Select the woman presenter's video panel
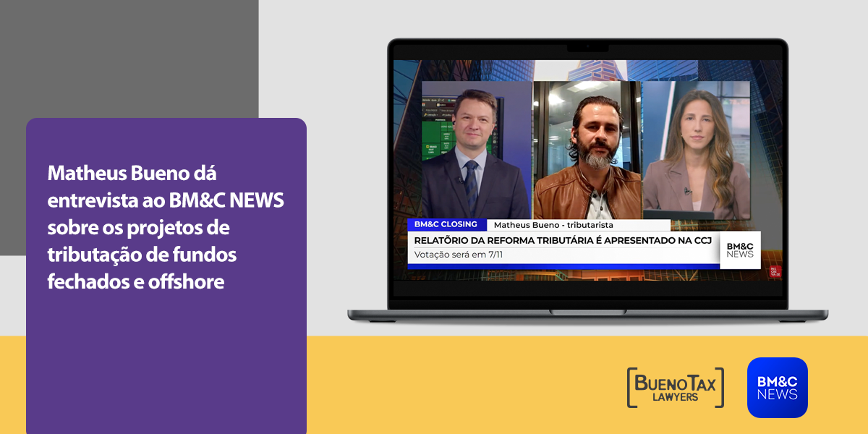The height and width of the screenshot is (434, 868). coord(695,152)
